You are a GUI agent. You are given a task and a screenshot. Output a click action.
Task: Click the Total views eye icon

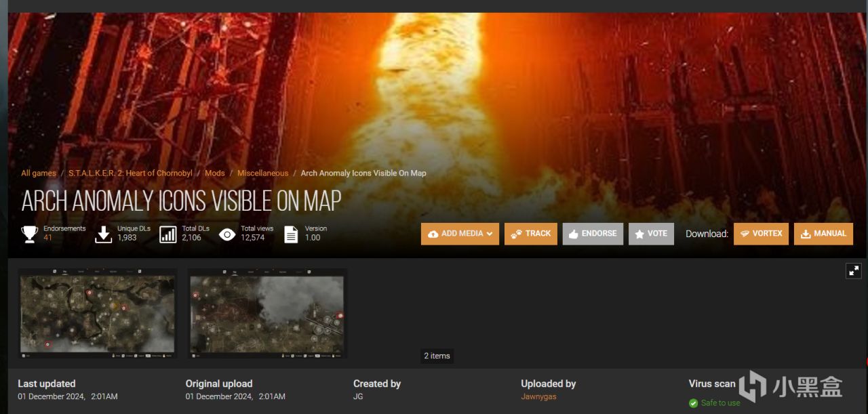(x=227, y=234)
